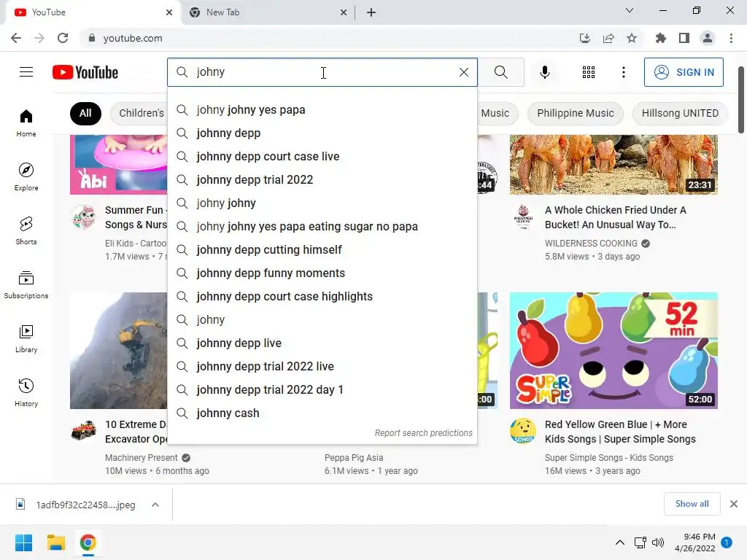The image size is (747, 560).
Task: Share this page using the share icon
Action: [x=608, y=38]
